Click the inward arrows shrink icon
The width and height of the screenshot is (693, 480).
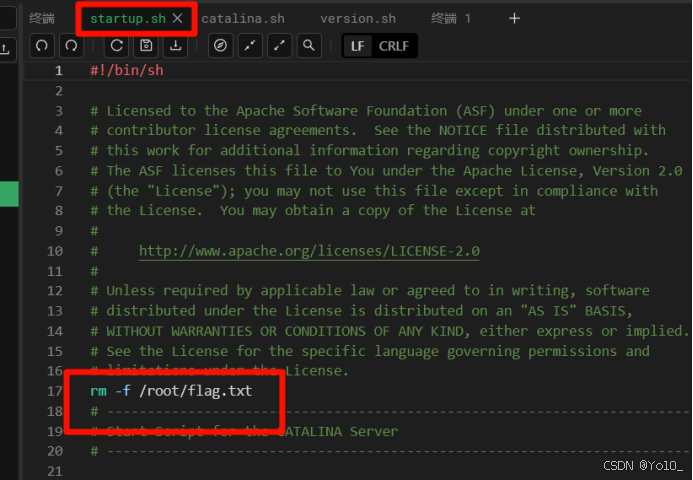[250, 46]
